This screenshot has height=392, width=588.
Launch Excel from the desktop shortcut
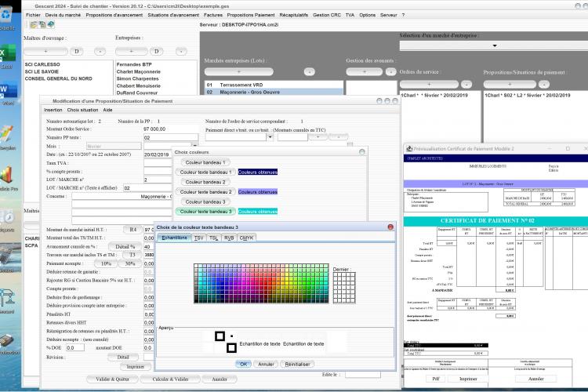click(7, 56)
